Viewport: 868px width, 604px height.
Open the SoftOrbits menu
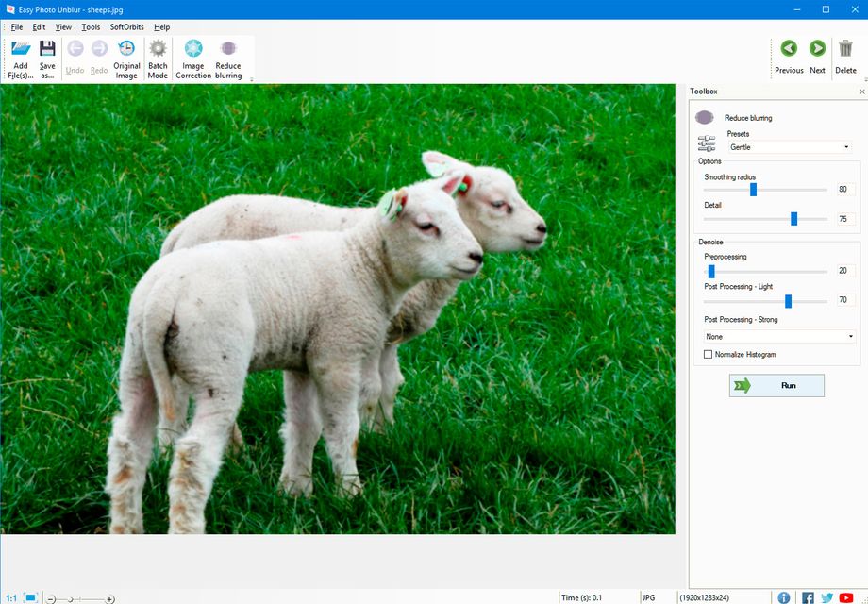tap(127, 27)
